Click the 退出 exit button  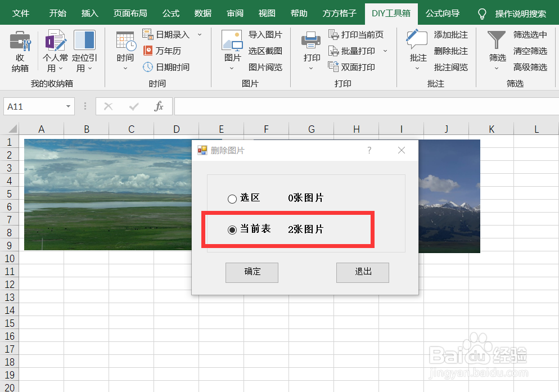(x=362, y=272)
